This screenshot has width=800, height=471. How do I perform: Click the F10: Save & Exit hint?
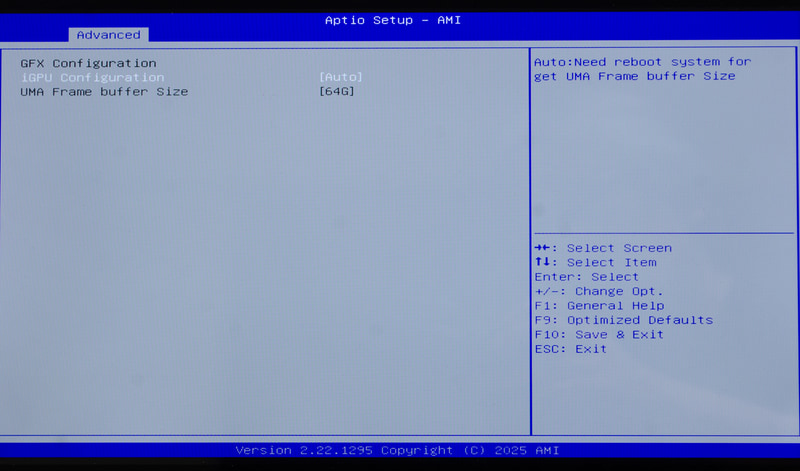pyautogui.click(x=599, y=335)
